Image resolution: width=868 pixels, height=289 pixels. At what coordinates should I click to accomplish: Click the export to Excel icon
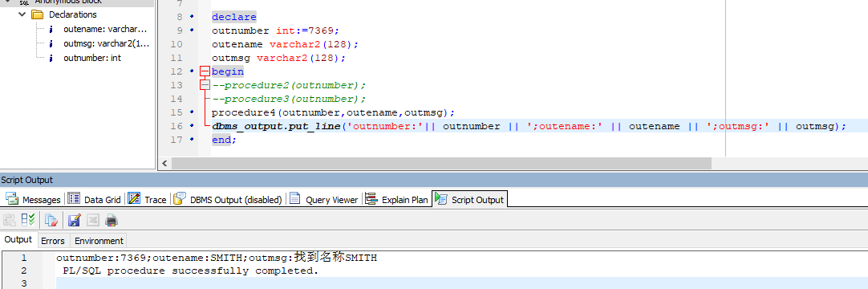click(x=92, y=220)
